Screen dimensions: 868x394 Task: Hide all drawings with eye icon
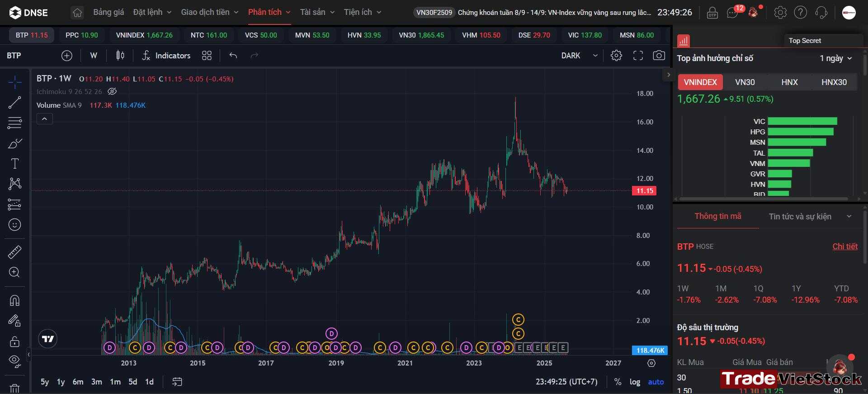tap(14, 361)
